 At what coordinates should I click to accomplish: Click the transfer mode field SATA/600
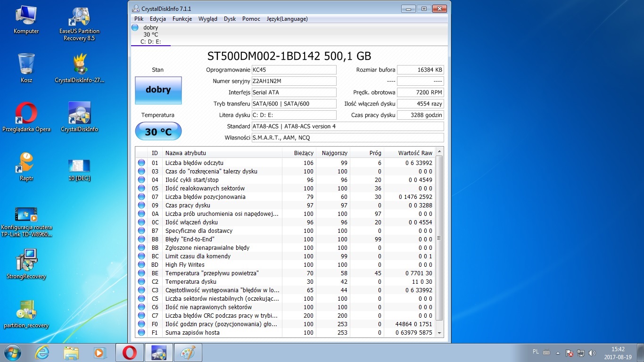click(294, 104)
